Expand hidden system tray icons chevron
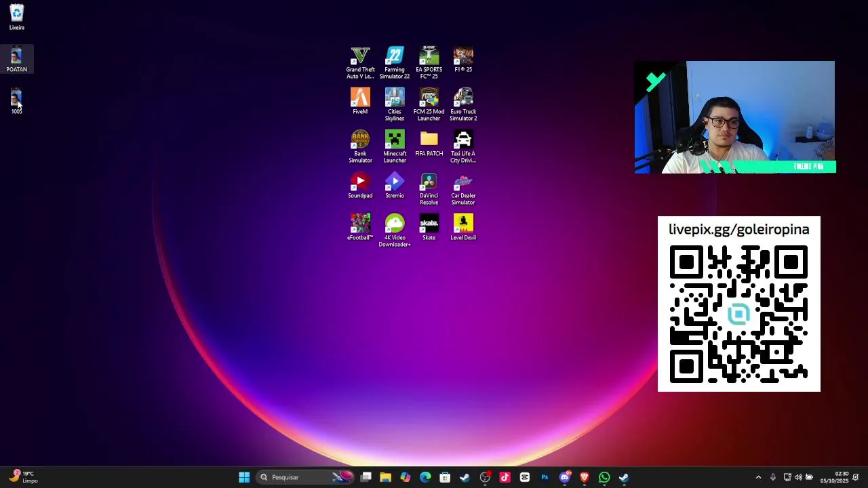Screen dimensions: 868x488 [x=758, y=477]
